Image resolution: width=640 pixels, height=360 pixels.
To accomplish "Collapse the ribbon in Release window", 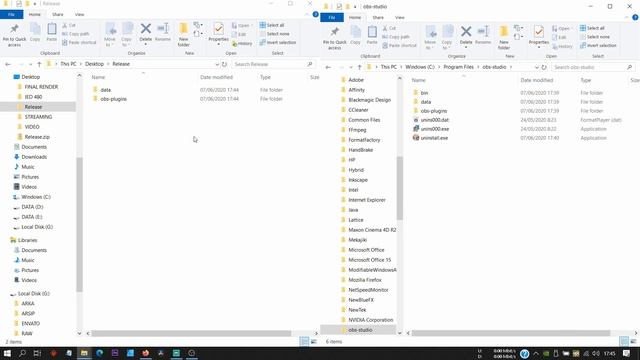I will 307,14.
